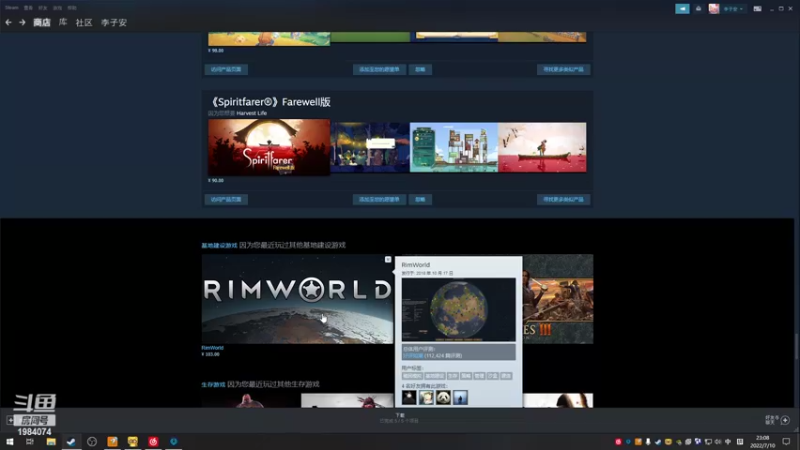Open the friends and chat button
Image resolution: width=800 pixels, height=450 pixels.
click(x=778, y=420)
